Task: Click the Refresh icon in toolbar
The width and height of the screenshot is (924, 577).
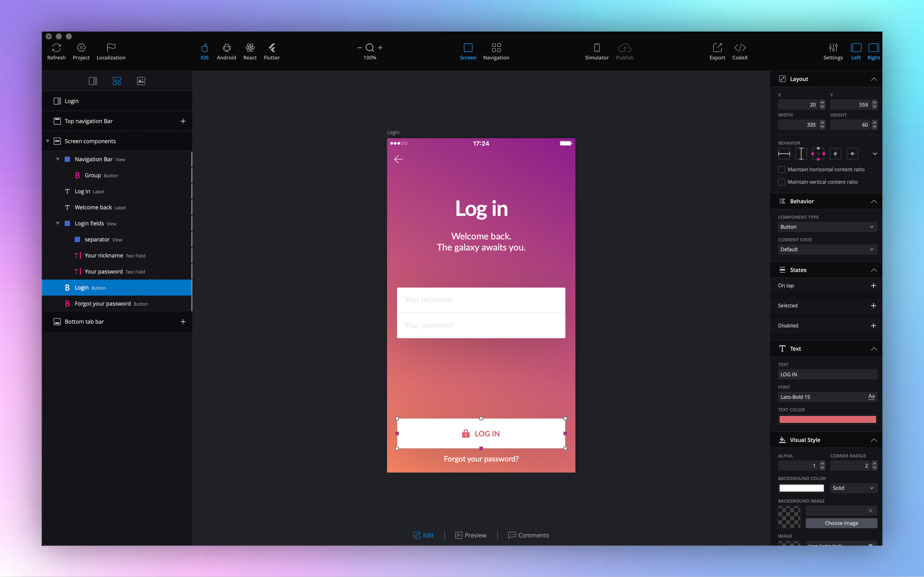Action: (x=56, y=48)
